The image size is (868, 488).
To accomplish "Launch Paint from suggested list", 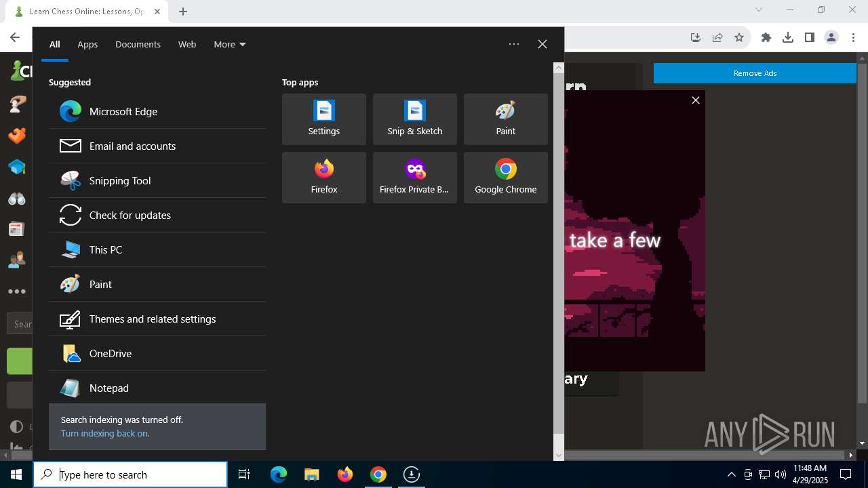I will tap(157, 284).
